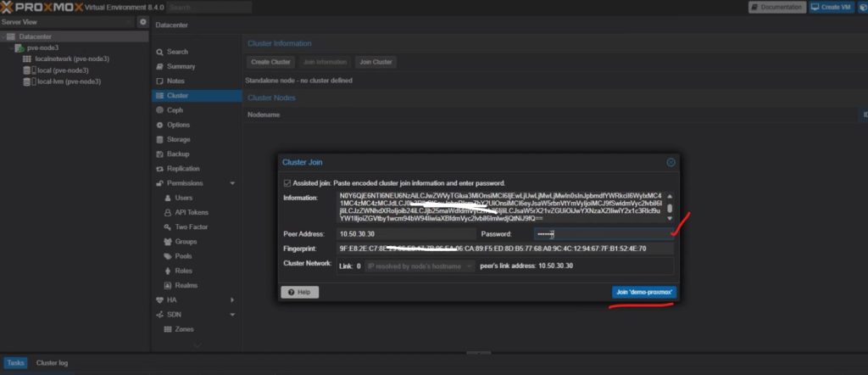Open the Zones submenu item
This screenshot has height=375, width=868.
(x=184, y=329)
